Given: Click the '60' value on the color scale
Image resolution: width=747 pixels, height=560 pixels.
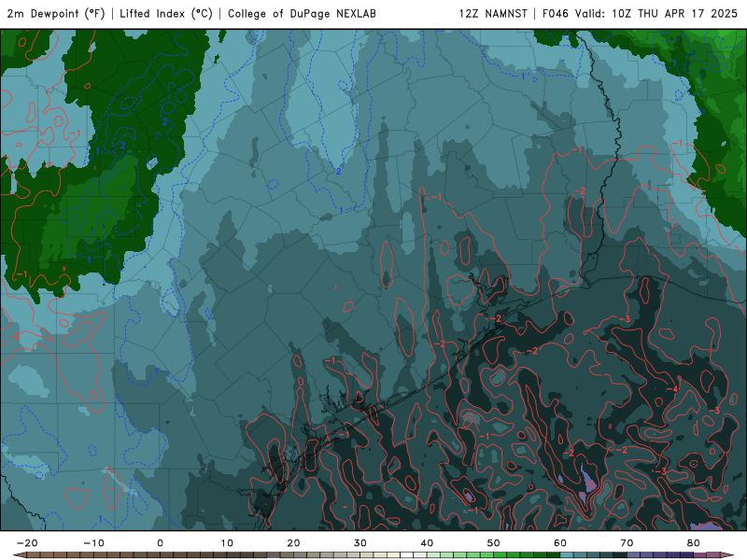Looking at the screenshot, I should pos(560,543).
